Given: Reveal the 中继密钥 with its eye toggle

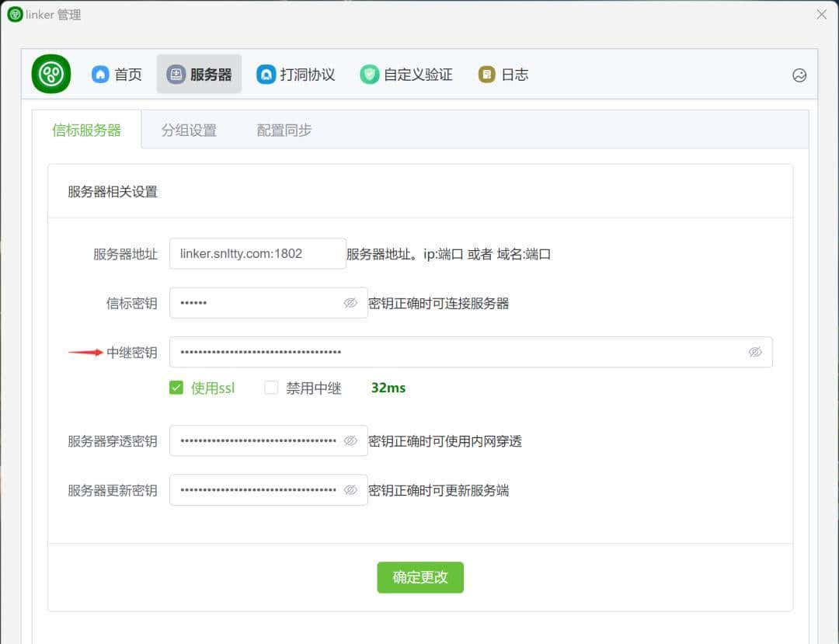Looking at the screenshot, I should (754, 352).
